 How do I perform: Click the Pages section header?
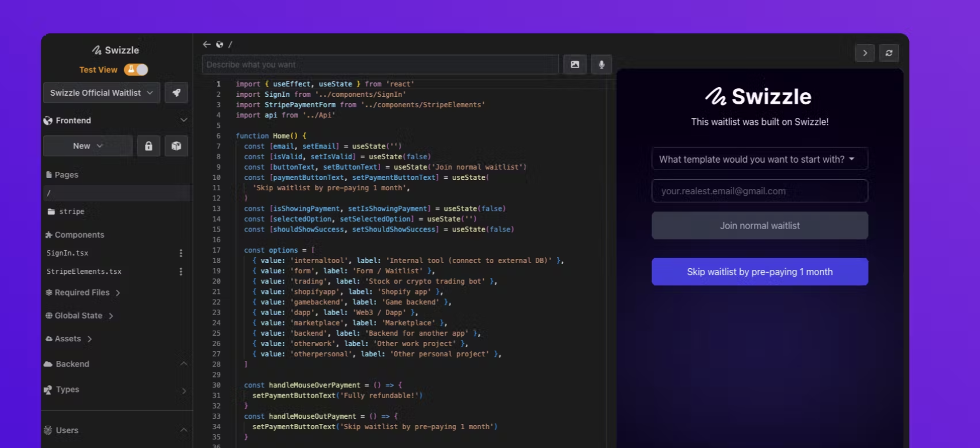tap(62, 175)
